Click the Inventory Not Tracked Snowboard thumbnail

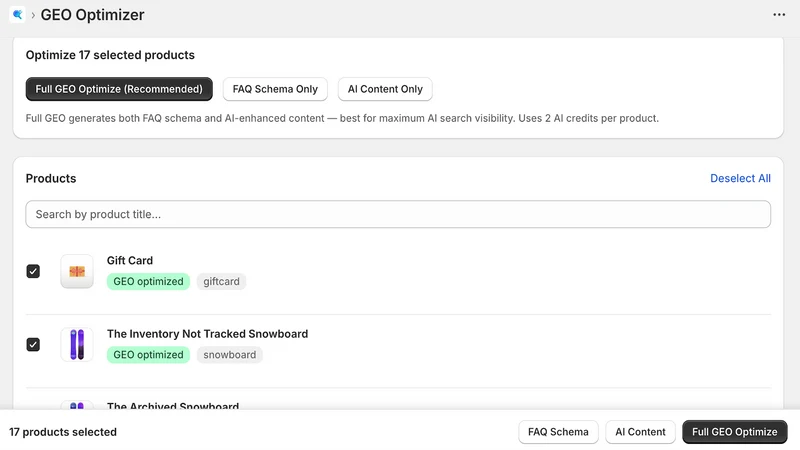[77, 344]
